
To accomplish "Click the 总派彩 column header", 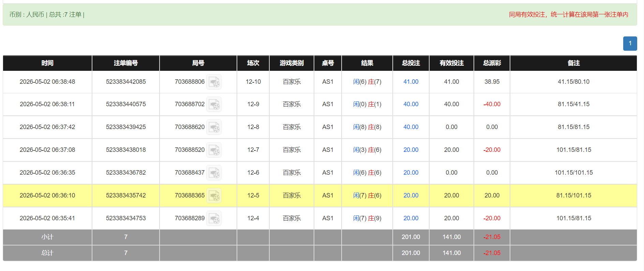I will (x=492, y=63).
